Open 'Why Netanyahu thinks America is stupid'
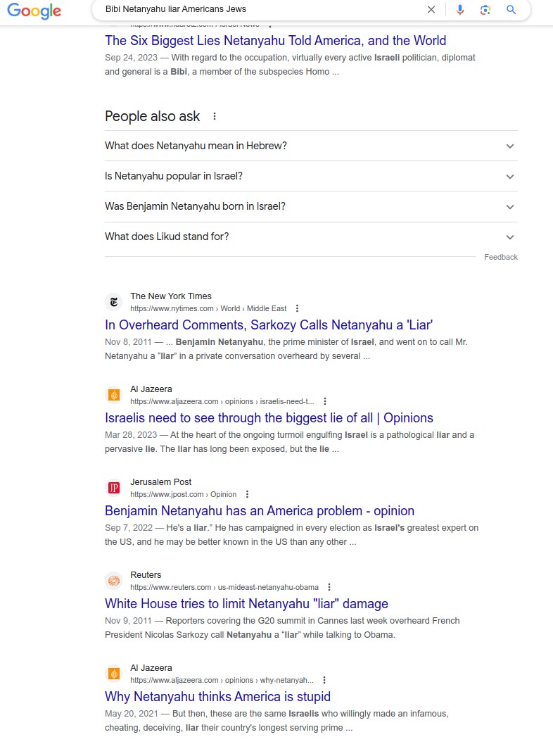This screenshot has height=756, width=553. [x=217, y=697]
